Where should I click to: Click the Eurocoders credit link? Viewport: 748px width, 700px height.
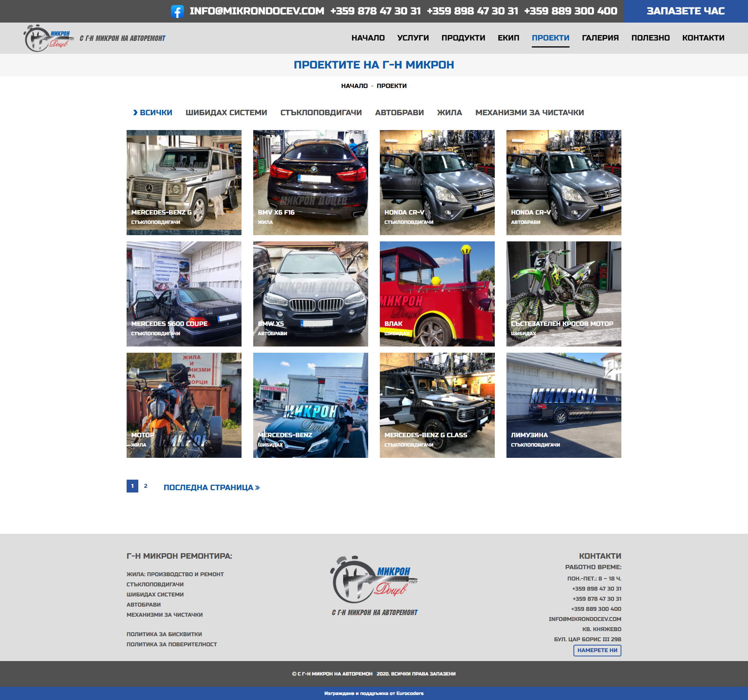pos(410,693)
